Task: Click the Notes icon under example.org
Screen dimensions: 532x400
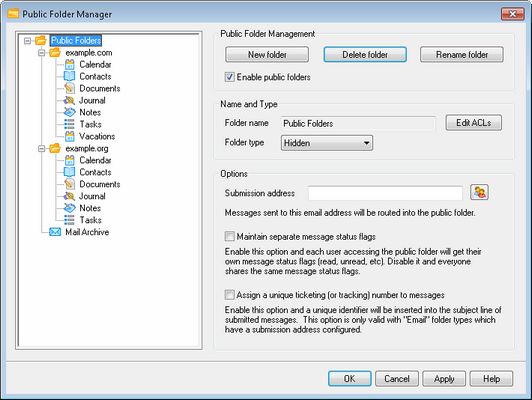Action: pos(70,208)
